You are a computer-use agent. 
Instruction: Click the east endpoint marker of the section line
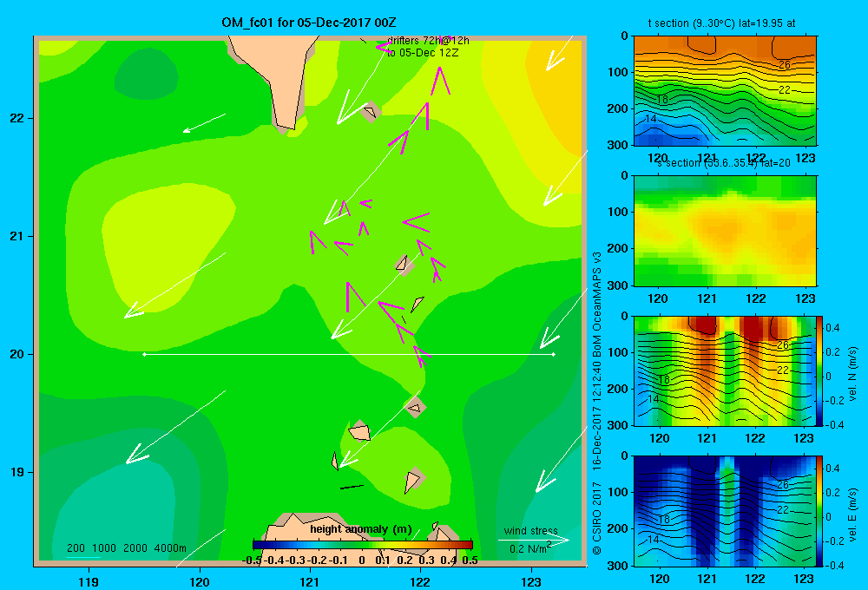point(553,354)
